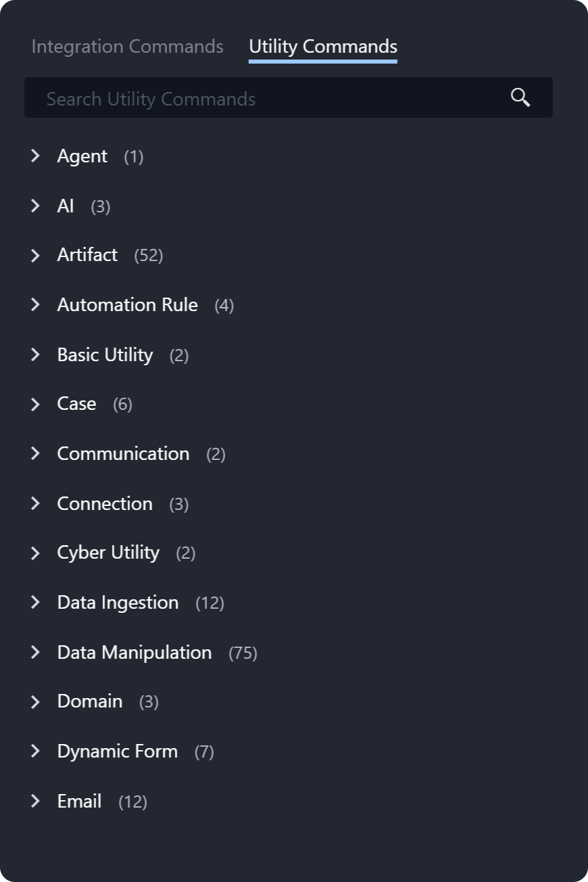Expand the Cyber Utility category chevron
Viewport: 588px width, 882px height.
(x=36, y=553)
